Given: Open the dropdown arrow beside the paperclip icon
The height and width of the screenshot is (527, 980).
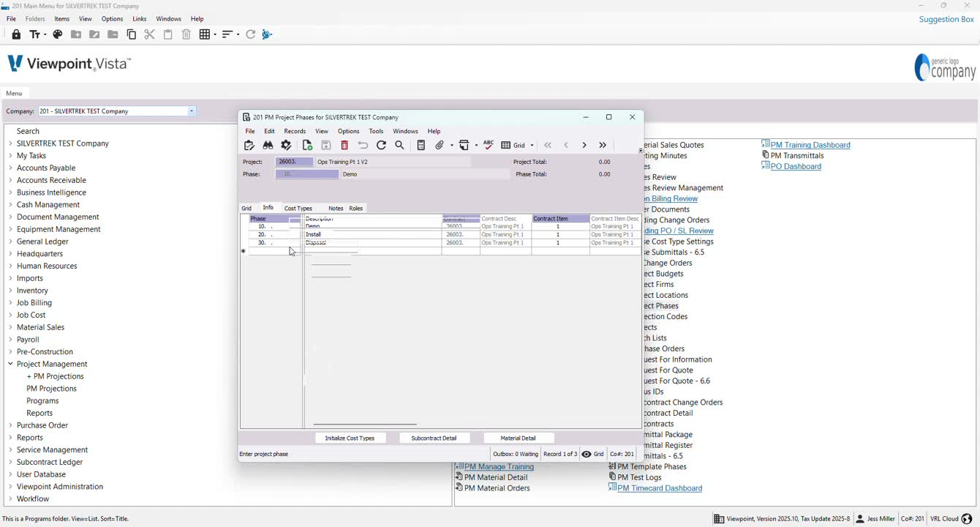Looking at the screenshot, I should (451, 146).
